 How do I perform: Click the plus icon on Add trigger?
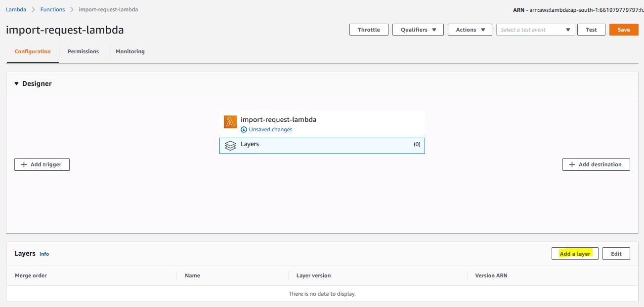point(24,165)
